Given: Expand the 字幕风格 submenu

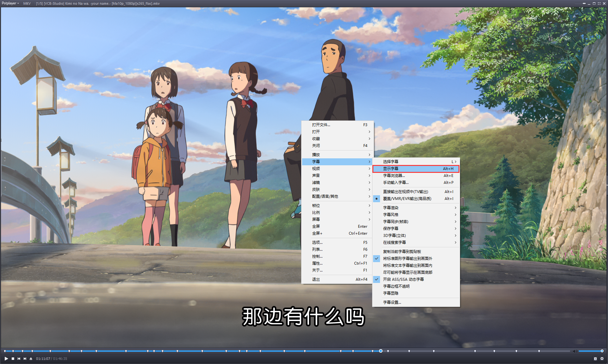Looking at the screenshot, I should click(x=391, y=214).
